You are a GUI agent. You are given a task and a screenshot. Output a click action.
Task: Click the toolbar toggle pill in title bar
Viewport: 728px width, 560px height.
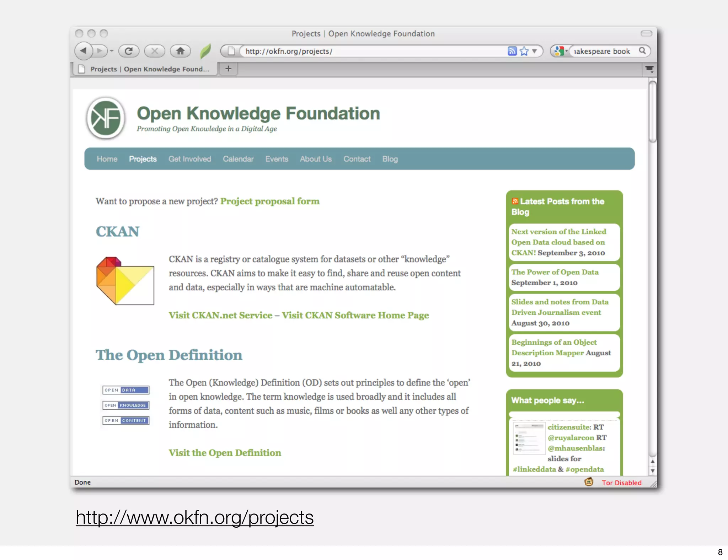(x=646, y=33)
